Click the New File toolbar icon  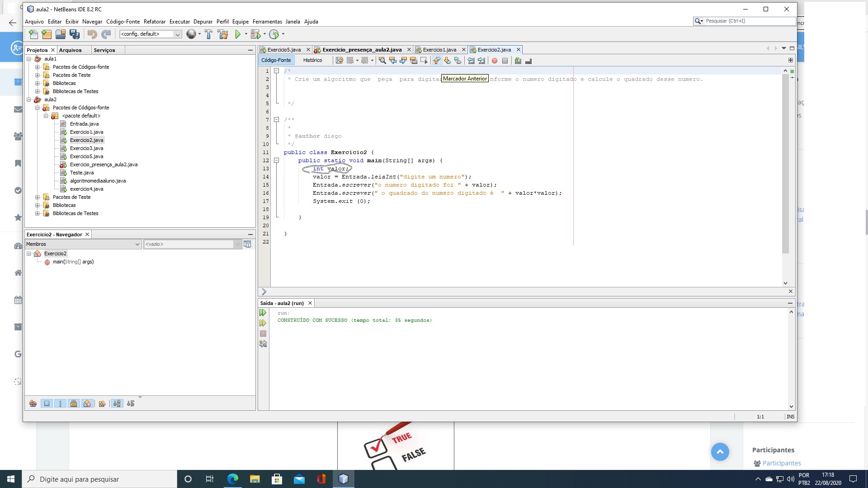click(x=33, y=34)
